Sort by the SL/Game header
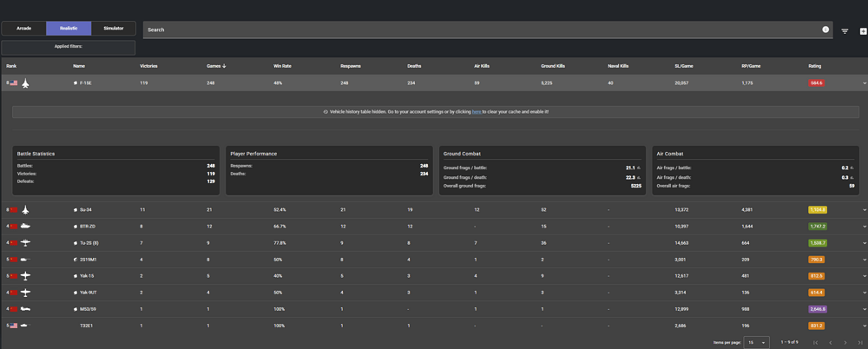 click(x=684, y=66)
